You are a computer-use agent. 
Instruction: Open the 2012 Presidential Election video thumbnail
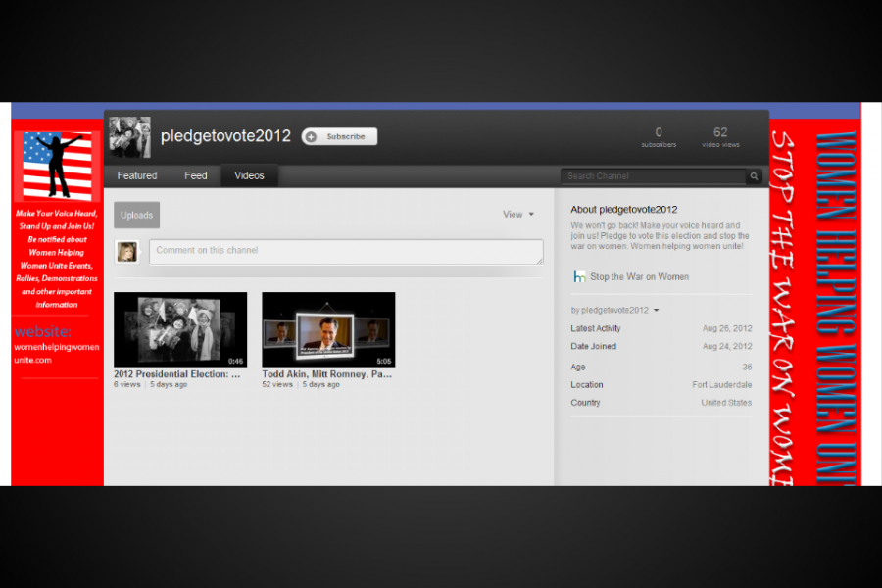click(180, 329)
